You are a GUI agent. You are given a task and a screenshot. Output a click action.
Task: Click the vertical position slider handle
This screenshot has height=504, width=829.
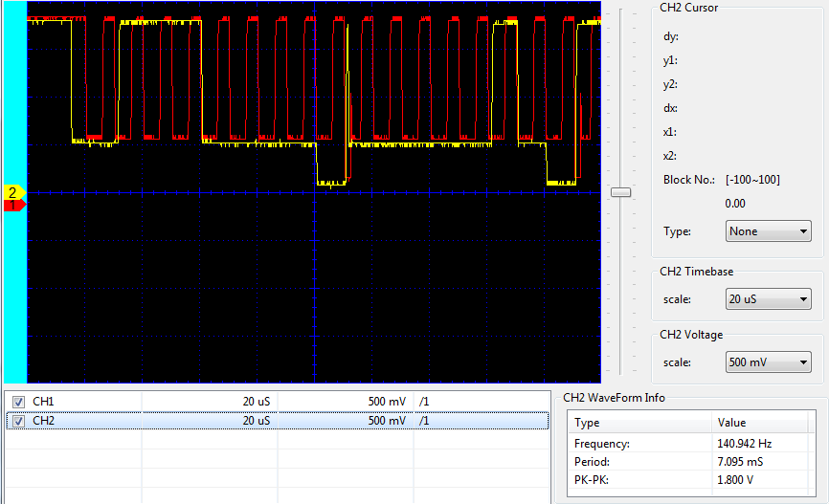click(x=620, y=192)
